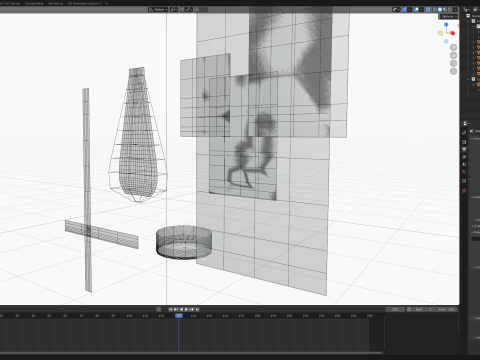The height and width of the screenshot is (360, 480).
Task: Open the Properties editor type menu
Action: point(467,123)
